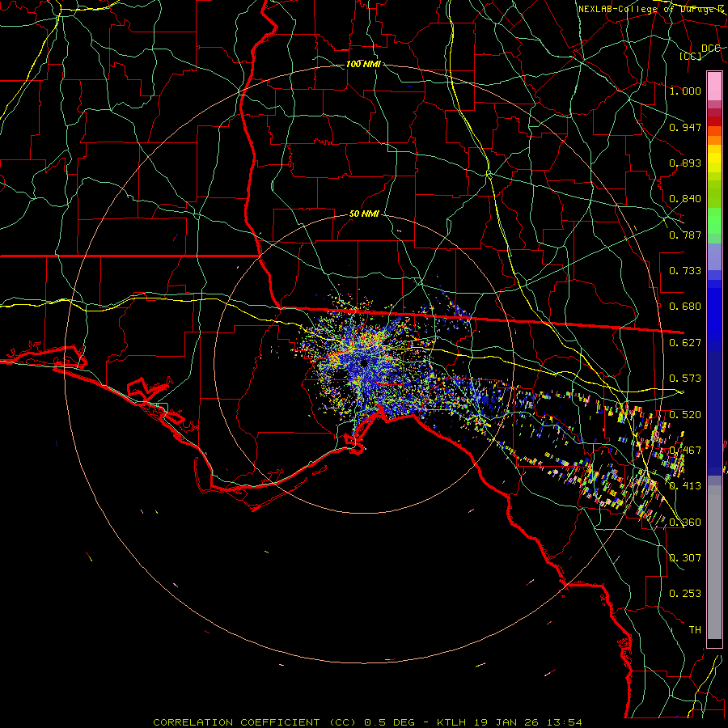Click the 0.360 scale value
The width and height of the screenshot is (728, 728).
pyautogui.click(x=685, y=523)
